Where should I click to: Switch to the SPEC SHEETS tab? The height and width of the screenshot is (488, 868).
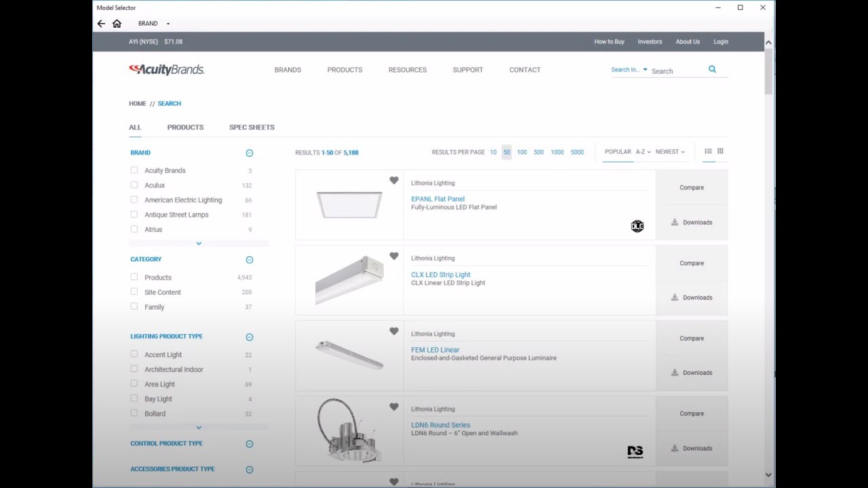pos(252,127)
